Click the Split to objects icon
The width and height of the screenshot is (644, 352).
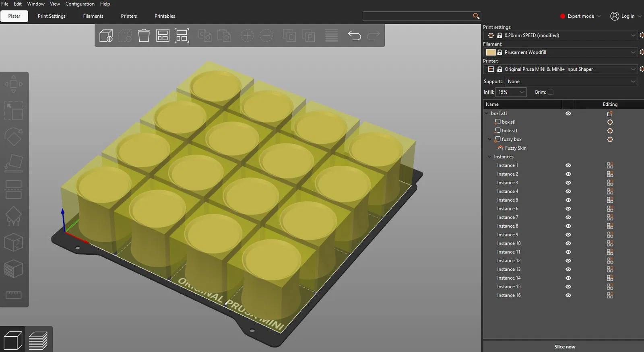289,35
